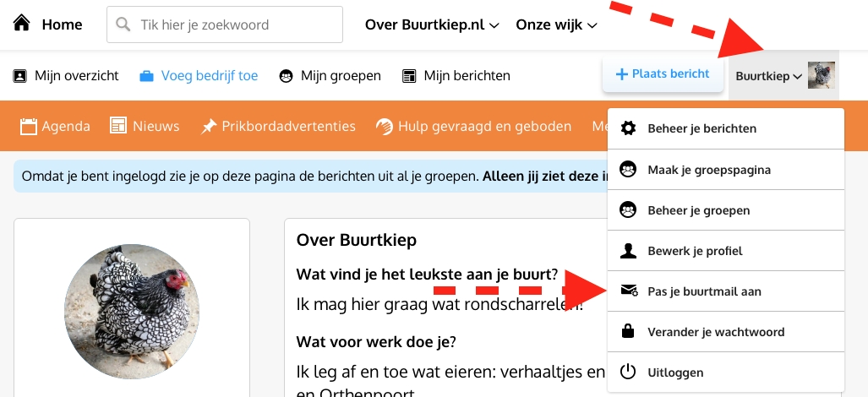Click the Mijn groepen face icon

coord(287,76)
